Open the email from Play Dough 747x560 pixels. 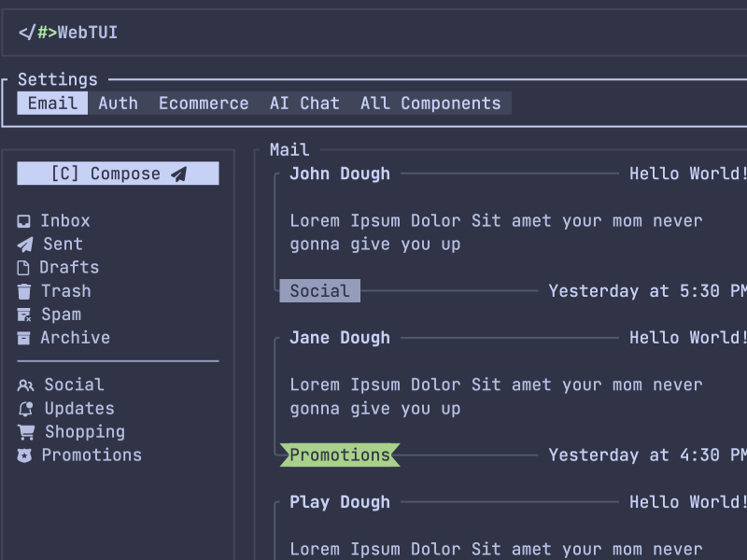(x=340, y=502)
